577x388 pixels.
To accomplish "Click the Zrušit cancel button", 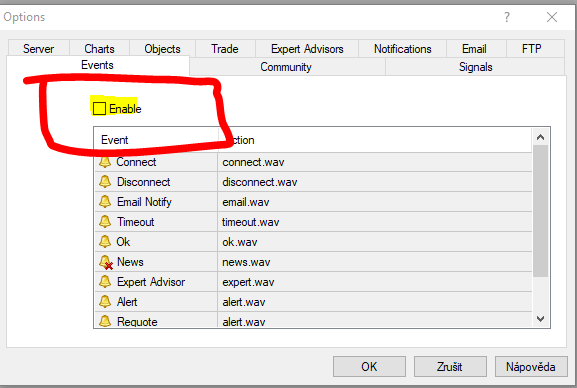I will point(450,366).
